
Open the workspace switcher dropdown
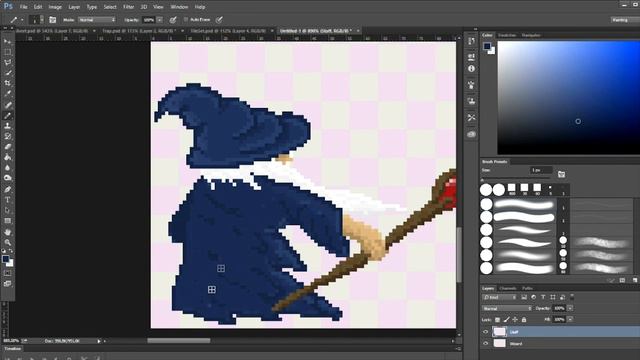625,20
